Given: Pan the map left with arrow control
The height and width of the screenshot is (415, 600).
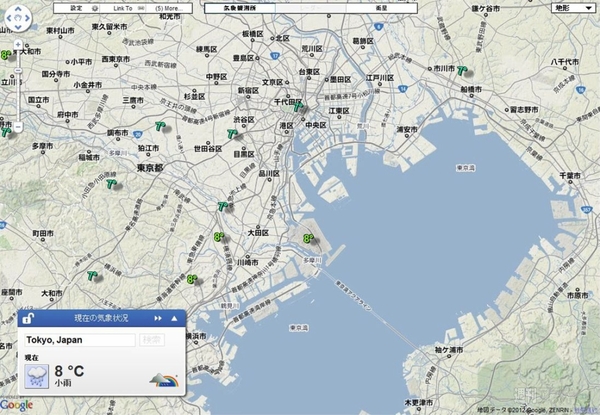Looking at the screenshot, I should (x=9, y=18).
